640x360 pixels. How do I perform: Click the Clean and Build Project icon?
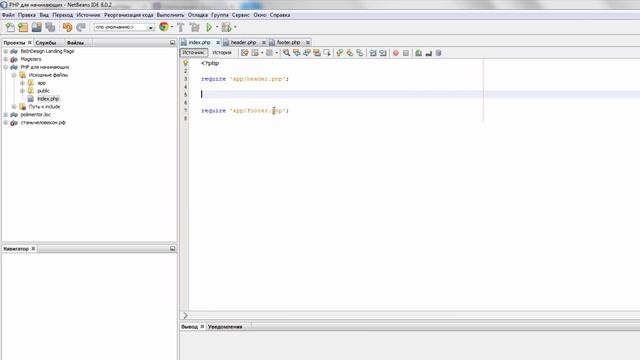pyautogui.click(x=195, y=27)
